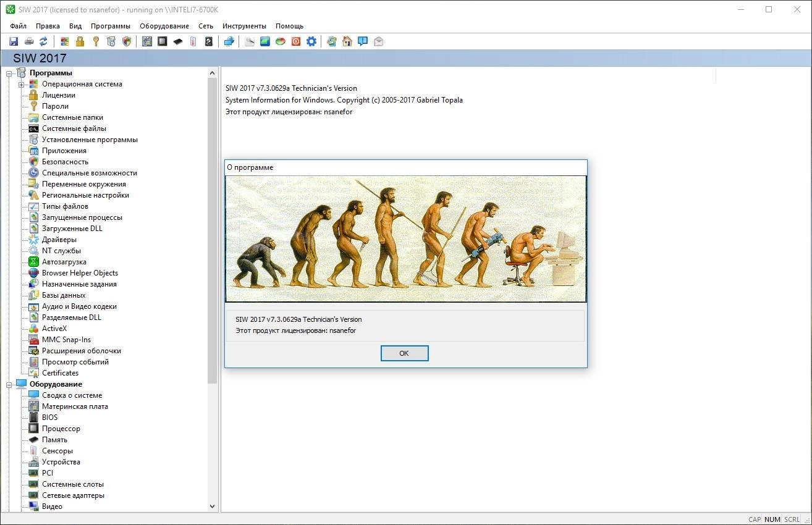Select Browser Helper Objects in the tree
The width and height of the screenshot is (812, 525).
80,273
